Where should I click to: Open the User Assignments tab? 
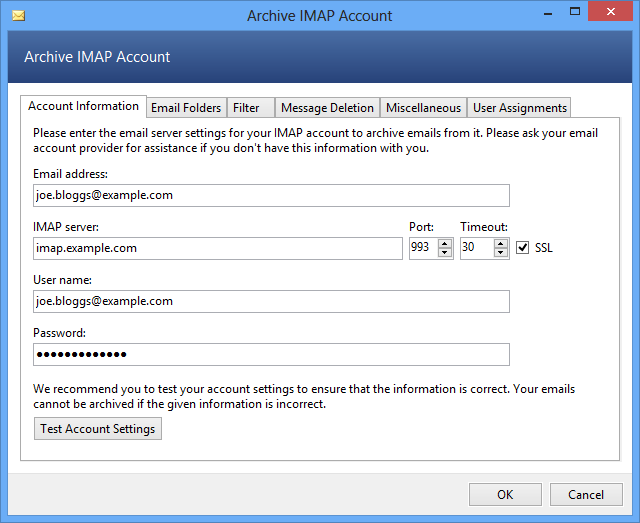[x=519, y=108]
